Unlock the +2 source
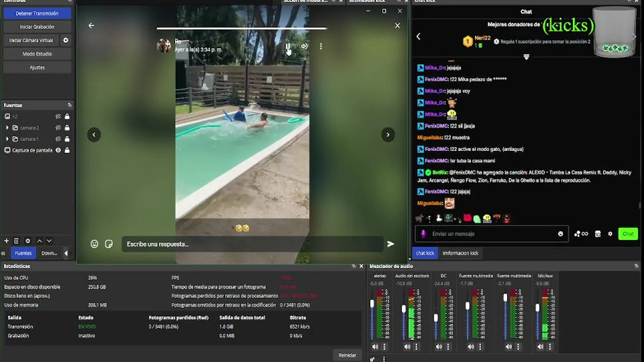644x362 pixels. 67,116
